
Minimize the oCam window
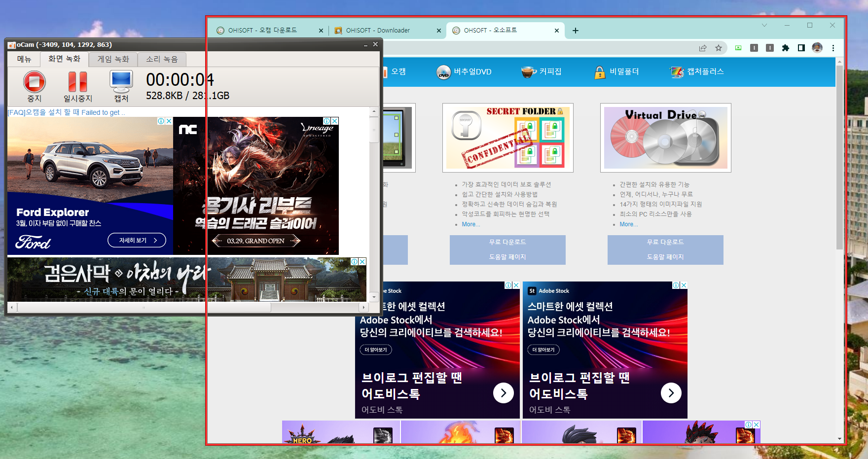(x=365, y=44)
